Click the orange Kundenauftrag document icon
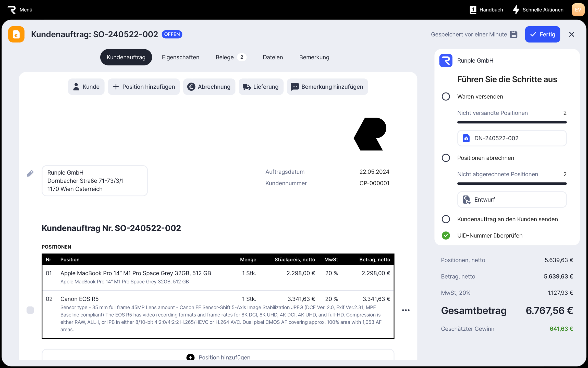 [16, 34]
